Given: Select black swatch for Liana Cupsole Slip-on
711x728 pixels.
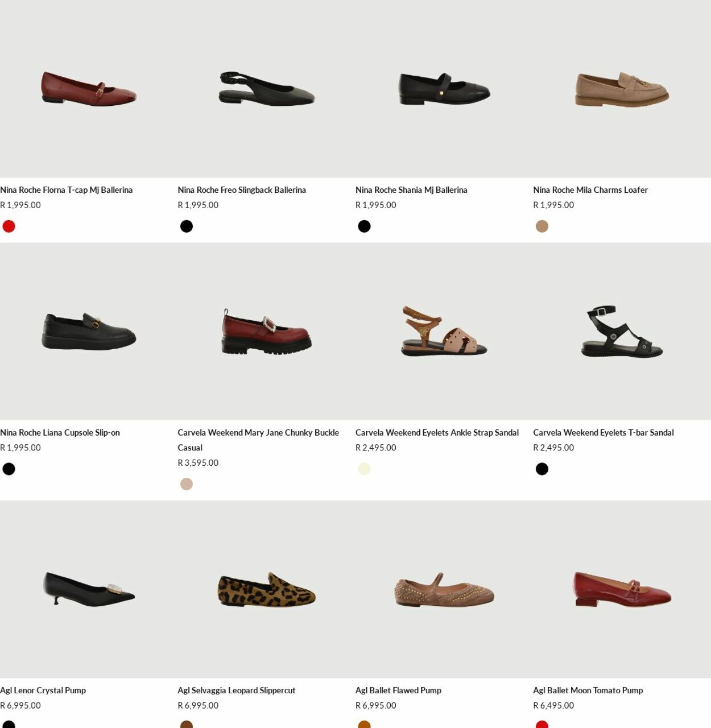Looking at the screenshot, I should pyautogui.click(x=9, y=469).
